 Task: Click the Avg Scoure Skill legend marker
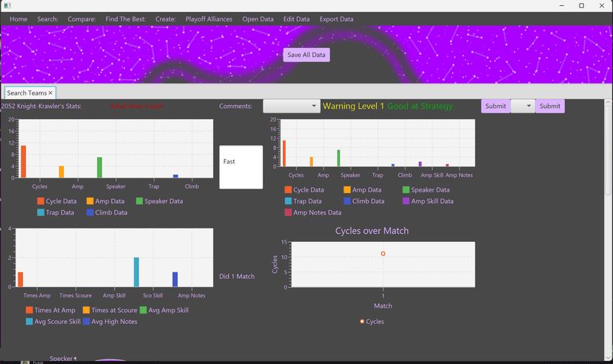(x=29, y=321)
